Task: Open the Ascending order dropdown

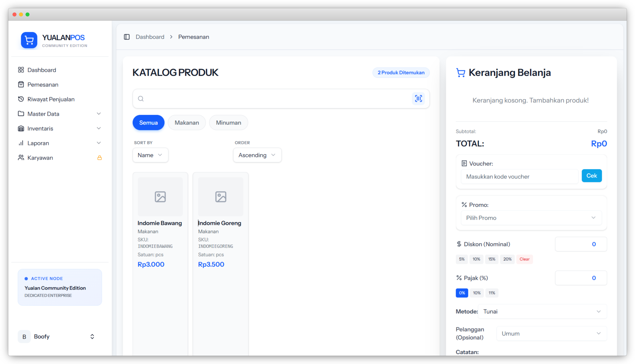Action: [257, 155]
